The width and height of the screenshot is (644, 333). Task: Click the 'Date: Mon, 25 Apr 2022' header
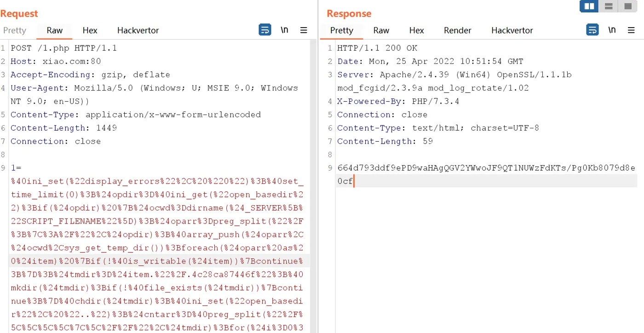click(x=430, y=61)
